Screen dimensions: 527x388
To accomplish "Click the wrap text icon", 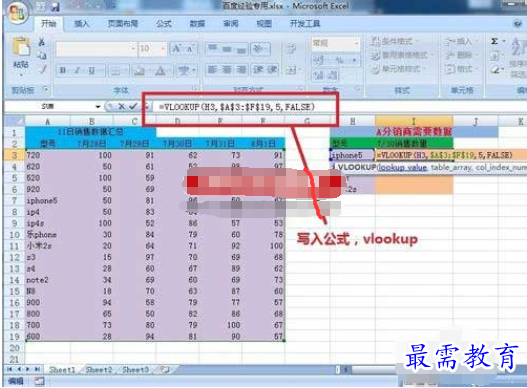I will [x=291, y=49].
